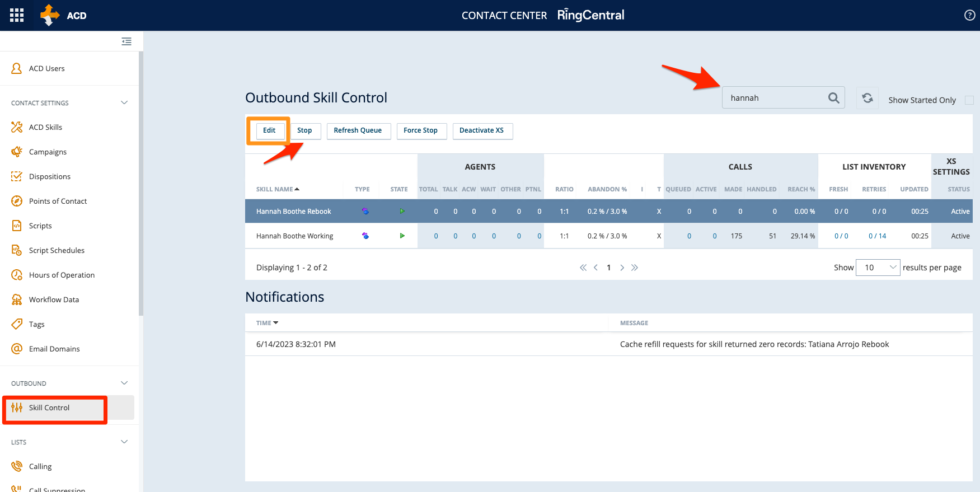Open the results per page dropdown
The width and height of the screenshot is (980, 492).
click(878, 268)
